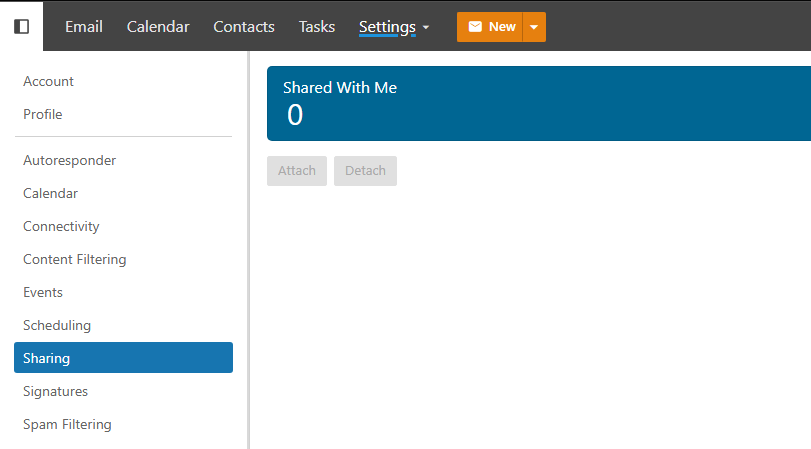Choose Calendar in the settings sidebar
Image resolution: width=811 pixels, height=449 pixels.
51,193
